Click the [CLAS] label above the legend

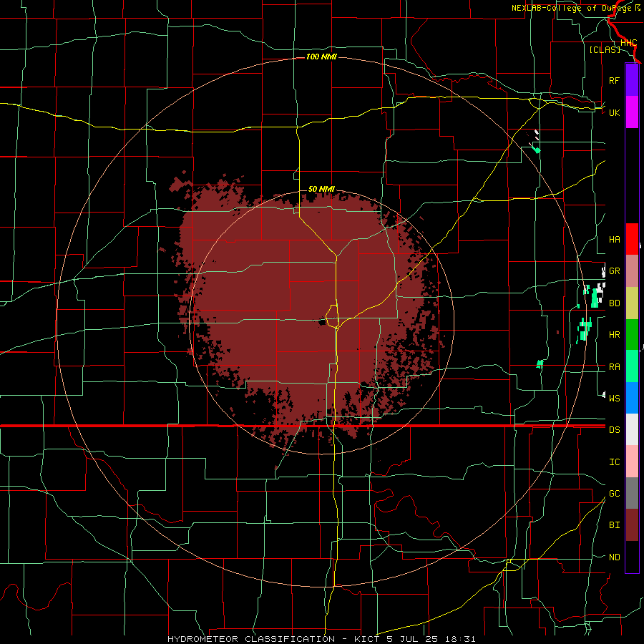605,50
